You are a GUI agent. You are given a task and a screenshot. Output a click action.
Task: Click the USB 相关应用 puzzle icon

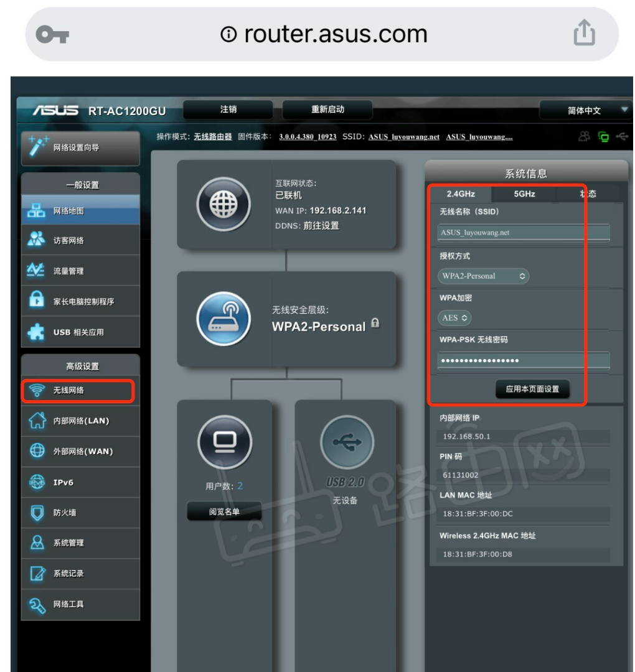36,331
